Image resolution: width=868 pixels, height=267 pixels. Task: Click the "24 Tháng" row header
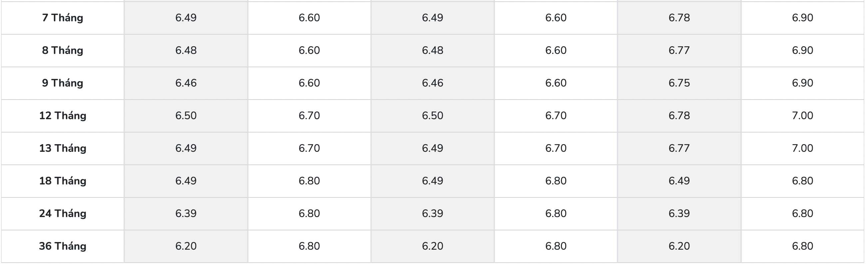(x=62, y=213)
